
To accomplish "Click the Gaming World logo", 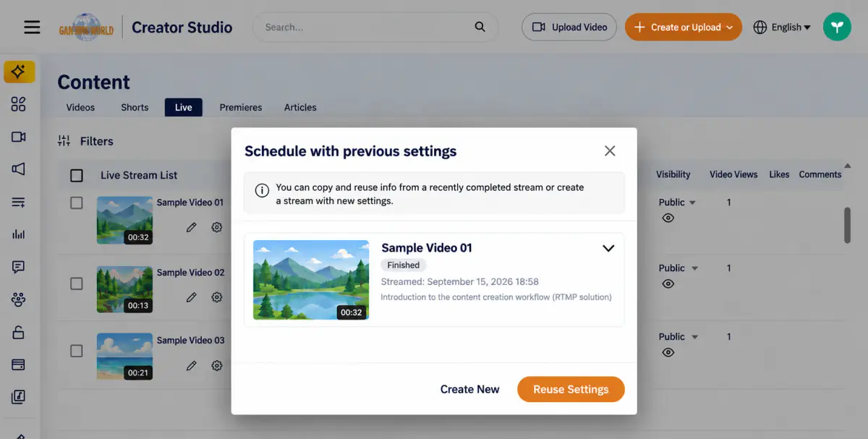I will 86,27.
